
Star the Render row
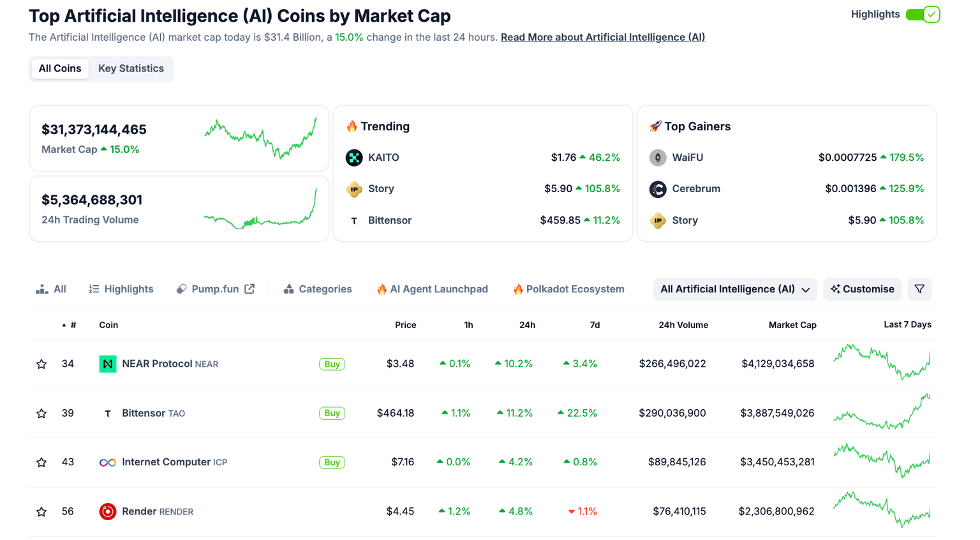pyautogui.click(x=41, y=511)
